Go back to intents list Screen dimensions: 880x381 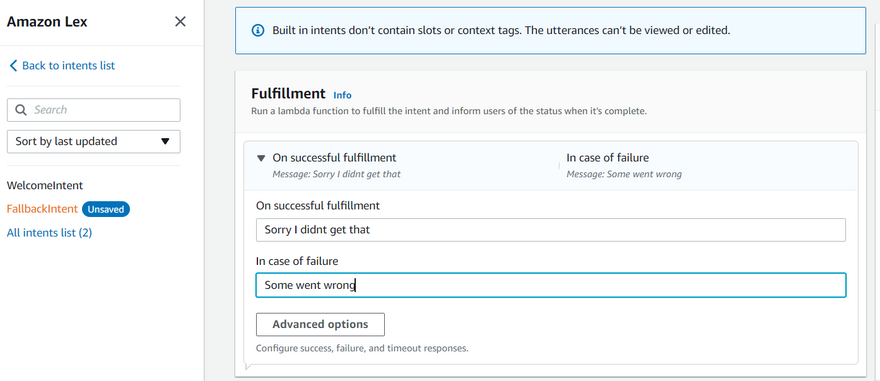68,66
